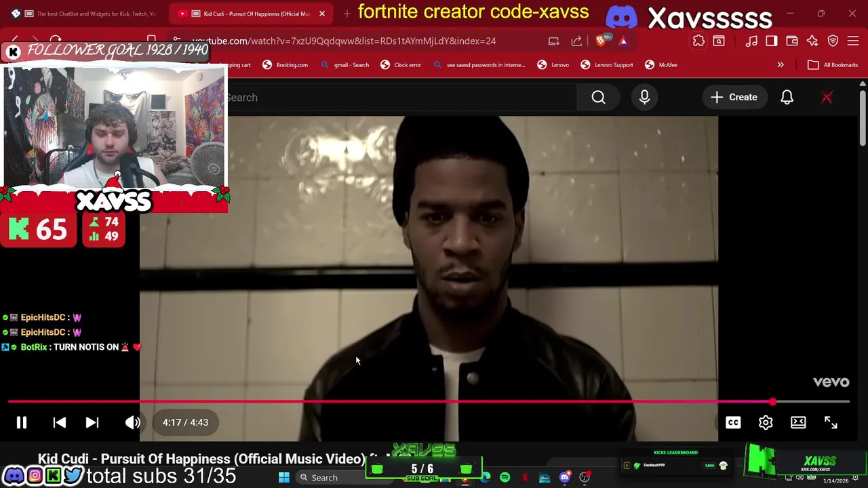This screenshot has height=488, width=868.
Task: Close the Kid Cudi browser tab
Action: click(322, 14)
